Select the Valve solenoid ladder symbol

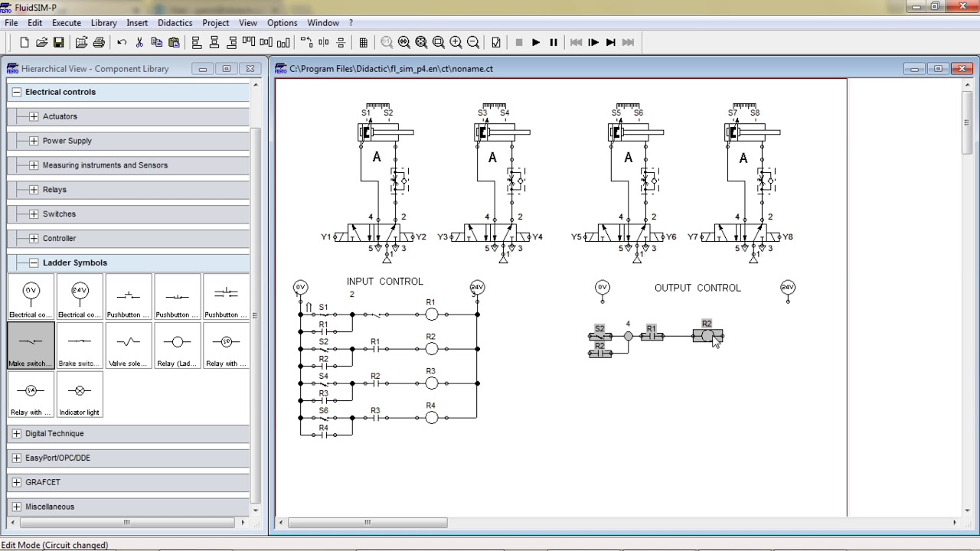click(x=129, y=346)
